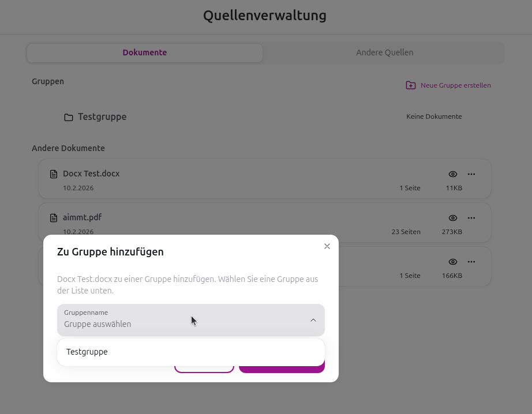Click the Gruppenname select field
Viewport: 532px width, 414px height.
point(179,320)
